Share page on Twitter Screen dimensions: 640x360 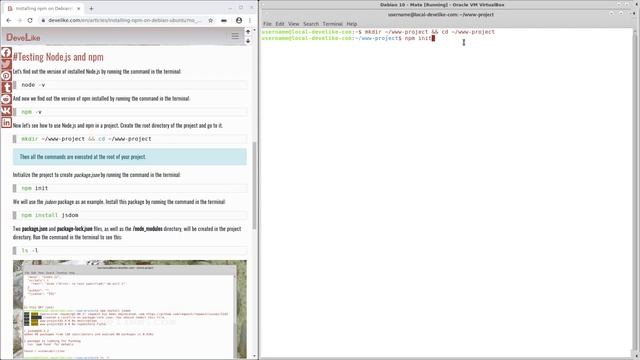point(6,64)
